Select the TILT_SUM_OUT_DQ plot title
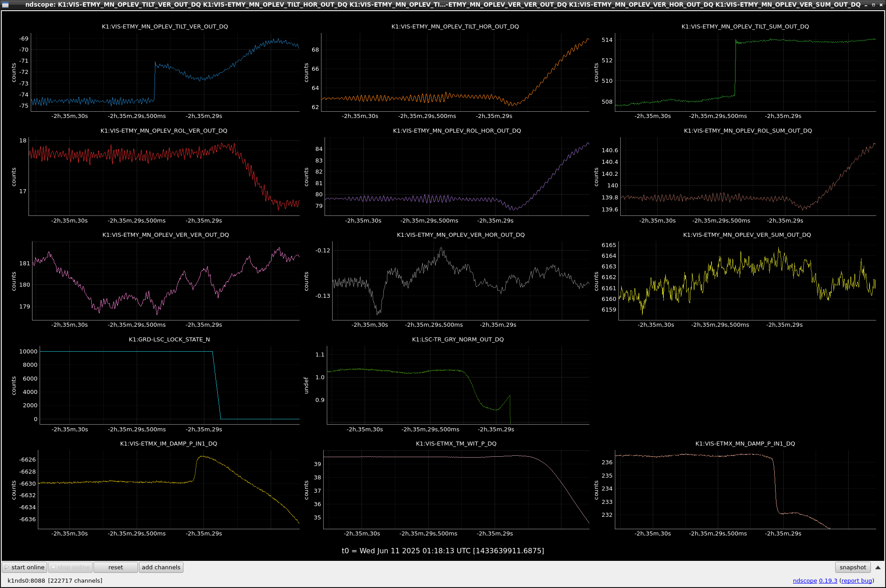 click(745, 26)
